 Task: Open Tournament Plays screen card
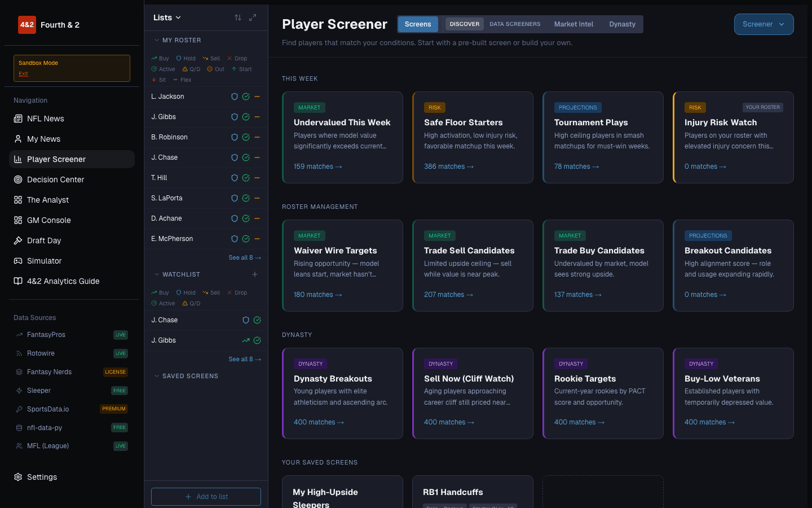pyautogui.click(x=603, y=137)
